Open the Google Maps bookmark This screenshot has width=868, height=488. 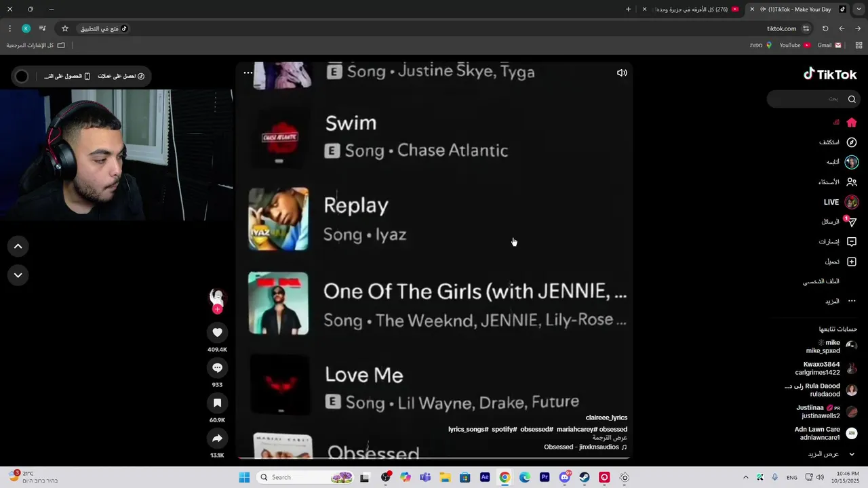760,45
